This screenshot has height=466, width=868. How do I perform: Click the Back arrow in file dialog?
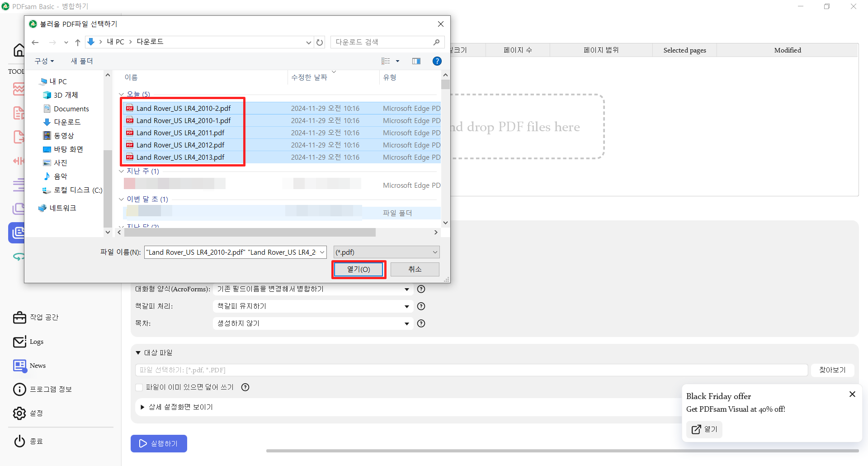(x=35, y=42)
